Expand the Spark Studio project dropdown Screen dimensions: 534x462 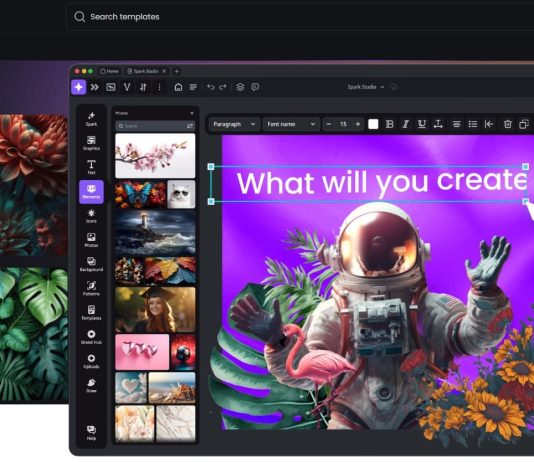[x=366, y=87]
